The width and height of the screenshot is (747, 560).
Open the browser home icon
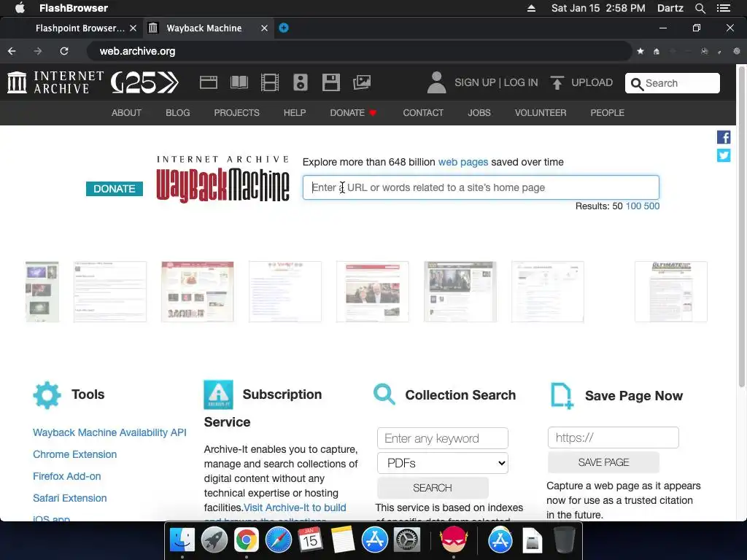[x=657, y=51]
